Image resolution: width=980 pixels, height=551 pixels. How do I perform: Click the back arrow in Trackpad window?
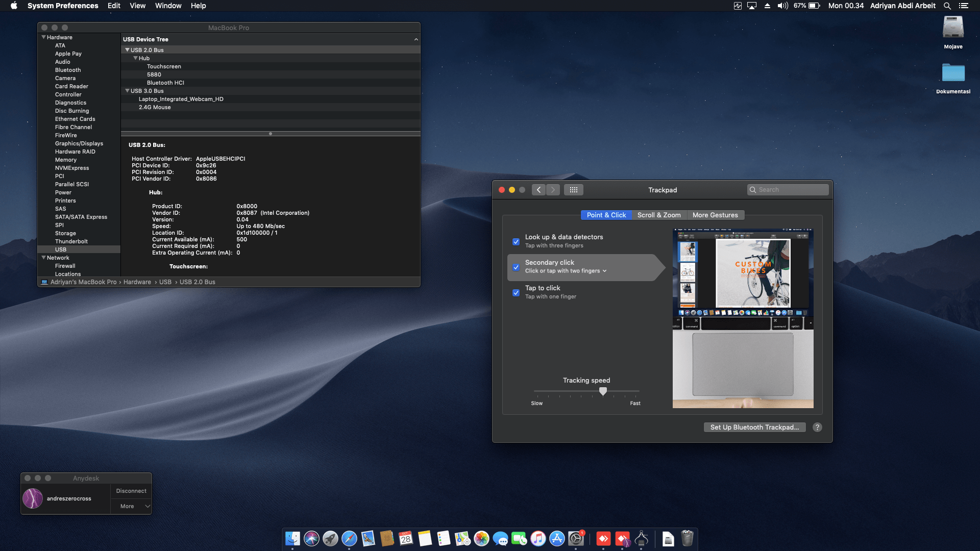(538, 190)
